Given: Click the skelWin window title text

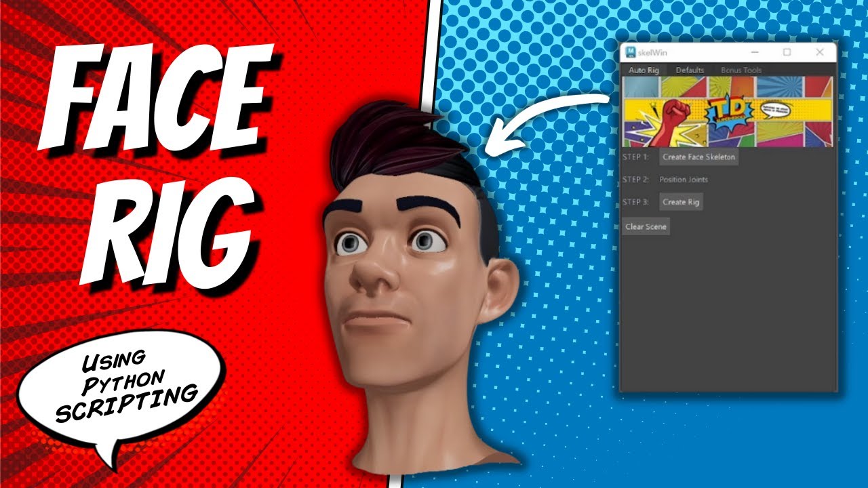Looking at the screenshot, I should click(651, 52).
